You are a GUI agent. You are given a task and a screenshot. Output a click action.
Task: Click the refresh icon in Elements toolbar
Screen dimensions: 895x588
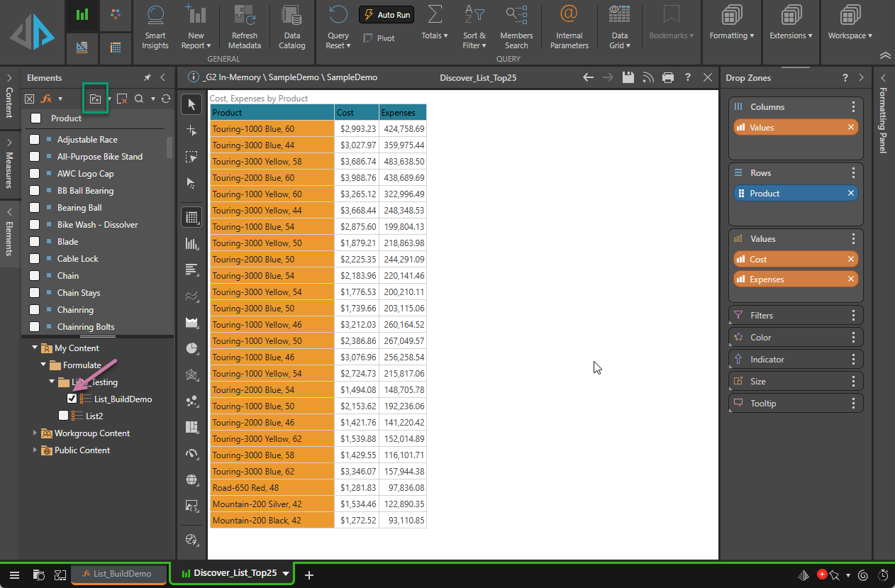tap(165, 99)
